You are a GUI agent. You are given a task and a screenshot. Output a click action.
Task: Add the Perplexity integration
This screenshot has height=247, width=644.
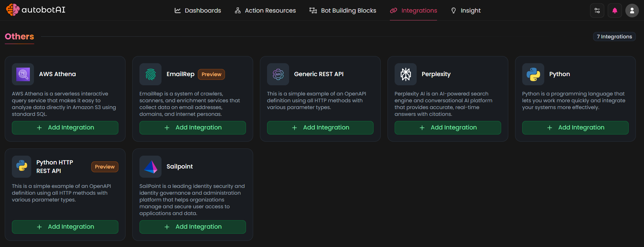tap(448, 128)
